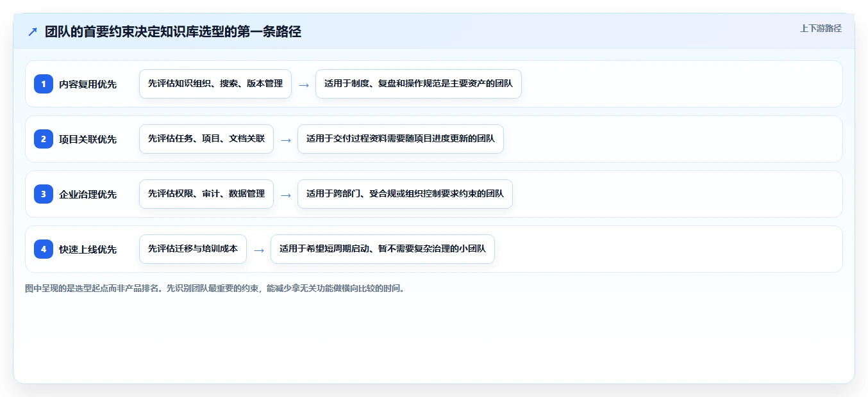Click the 企业治理优先 label
This screenshot has width=868, height=397.
point(88,194)
